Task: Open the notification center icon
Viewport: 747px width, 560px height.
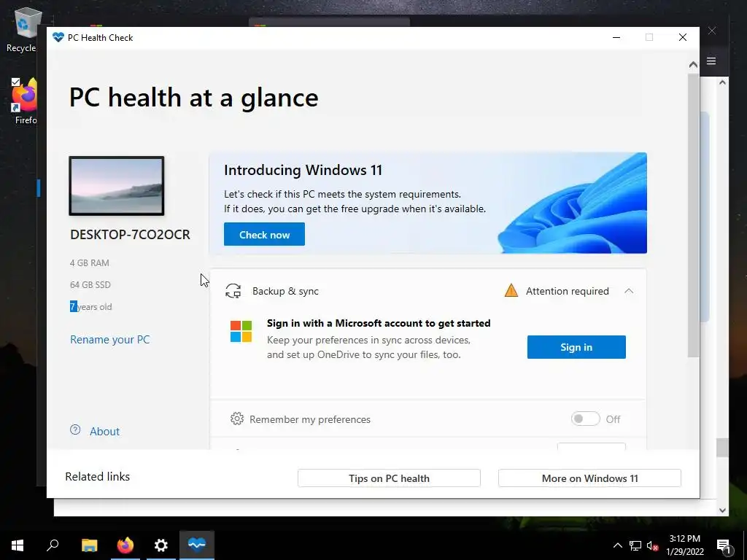Action: (x=723, y=546)
